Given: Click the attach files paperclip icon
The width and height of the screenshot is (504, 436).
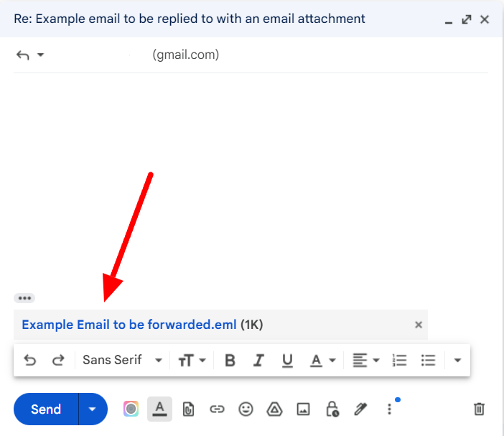Looking at the screenshot, I should (x=188, y=409).
